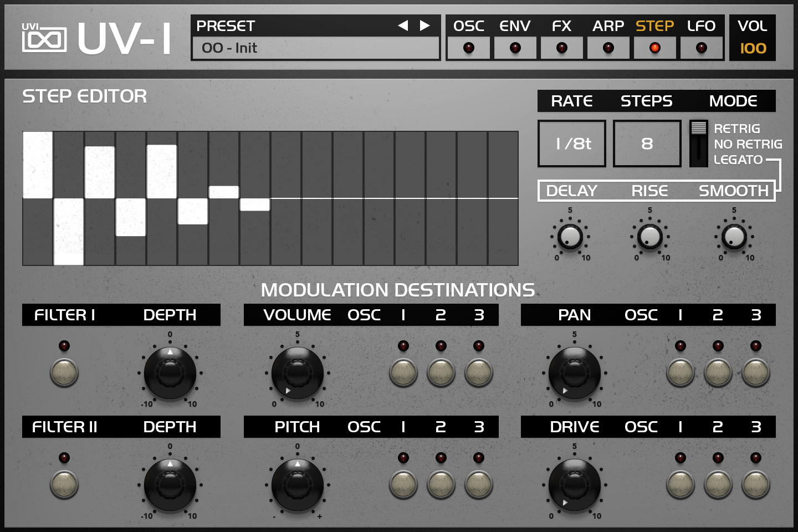Click the UVI logo
Viewport: 798px width, 532px height.
(44, 38)
